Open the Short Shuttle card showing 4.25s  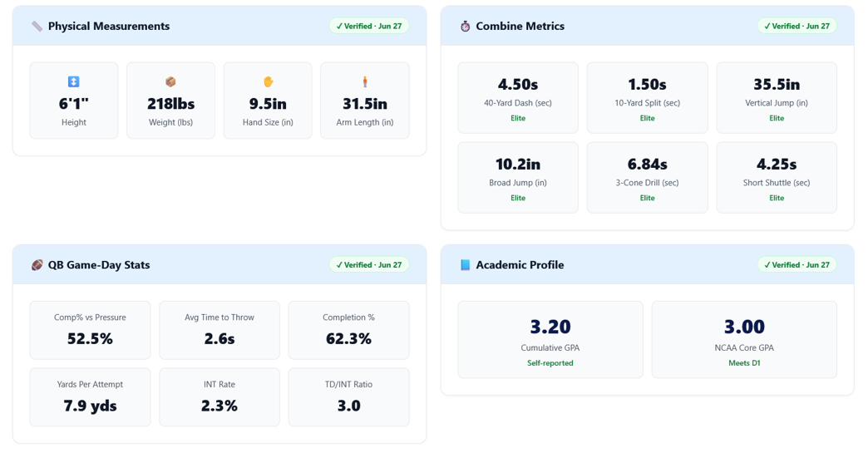[x=777, y=178]
